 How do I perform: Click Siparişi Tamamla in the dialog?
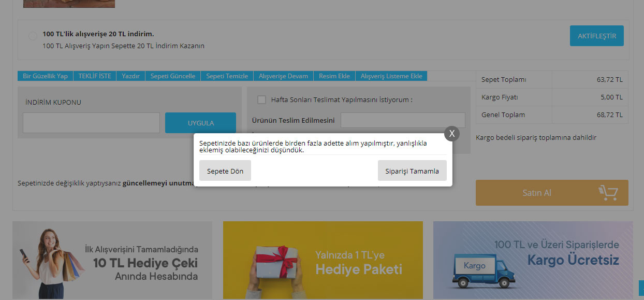[412, 170]
